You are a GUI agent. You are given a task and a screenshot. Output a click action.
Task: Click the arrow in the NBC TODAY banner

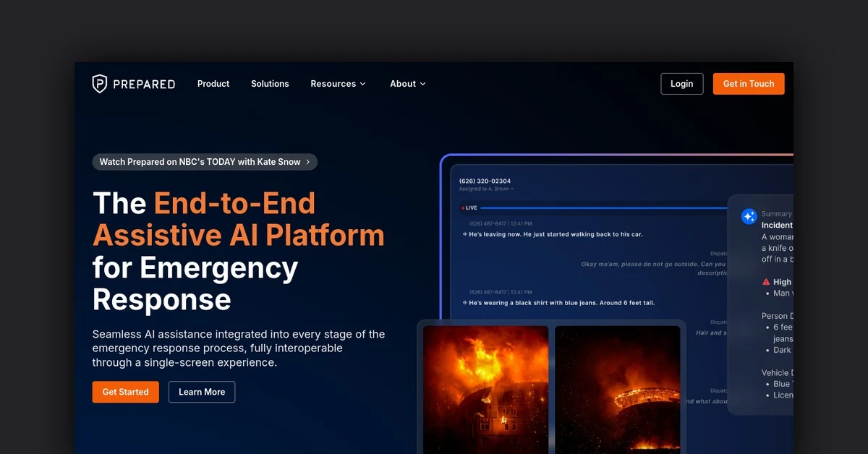(308, 162)
